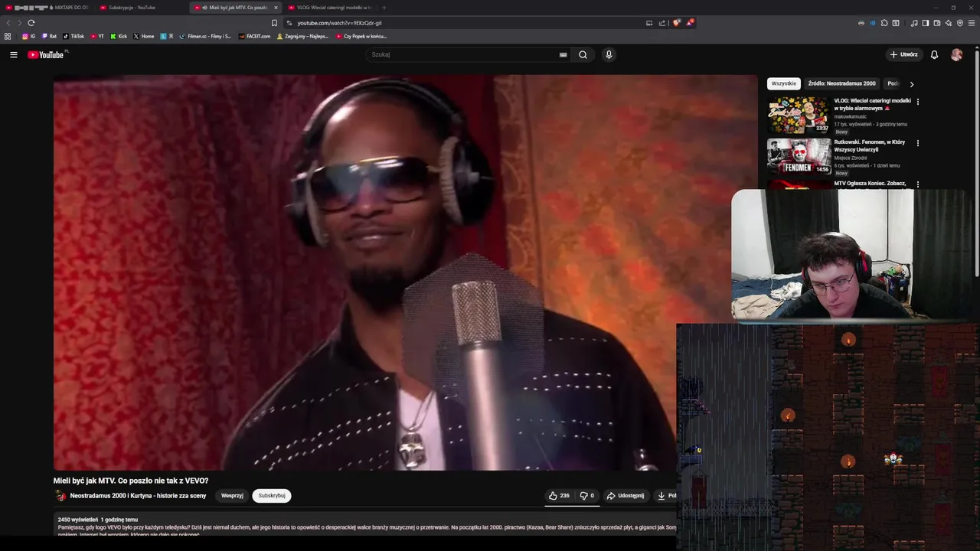Switch to the VLOG Wleciał catering browser tab
Image resolution: width=980 pixels, height=551 pixels.
[x=329, y=8]
